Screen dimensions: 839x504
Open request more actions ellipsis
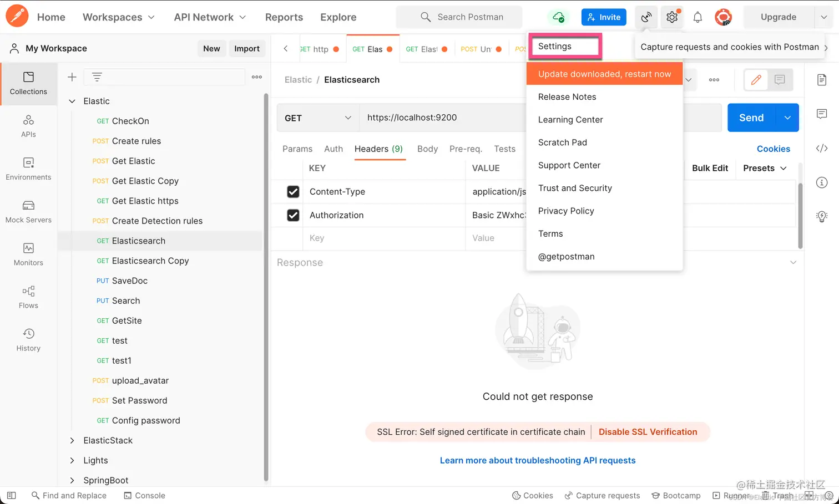pos(714,80)
